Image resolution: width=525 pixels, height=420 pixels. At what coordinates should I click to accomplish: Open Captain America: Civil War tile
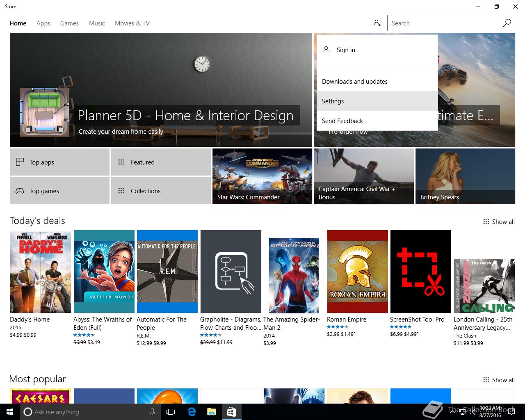pyautogui.click(x=364, y=176)
